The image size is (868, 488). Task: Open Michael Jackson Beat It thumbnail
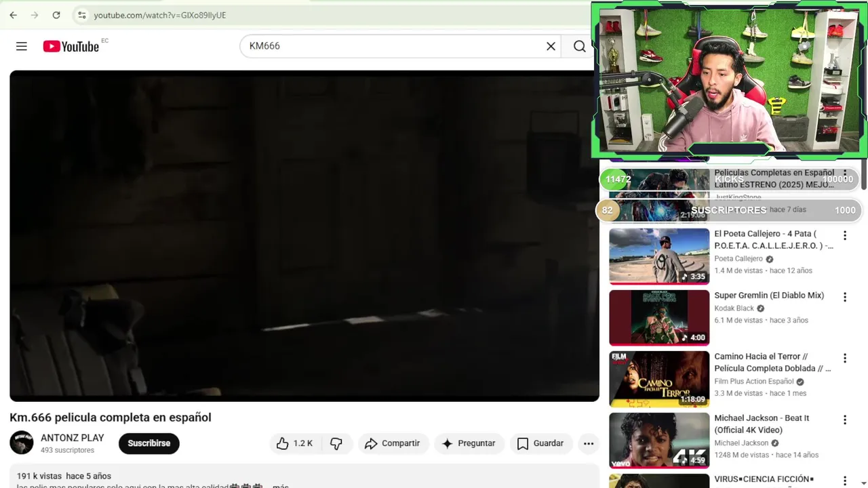659,441
